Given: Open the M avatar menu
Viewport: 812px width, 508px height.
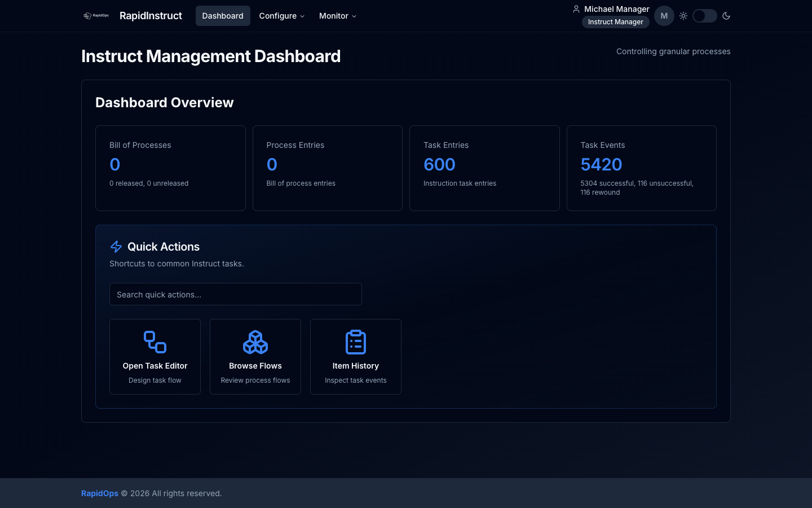Looking at the screenshot, I should 664,16.
